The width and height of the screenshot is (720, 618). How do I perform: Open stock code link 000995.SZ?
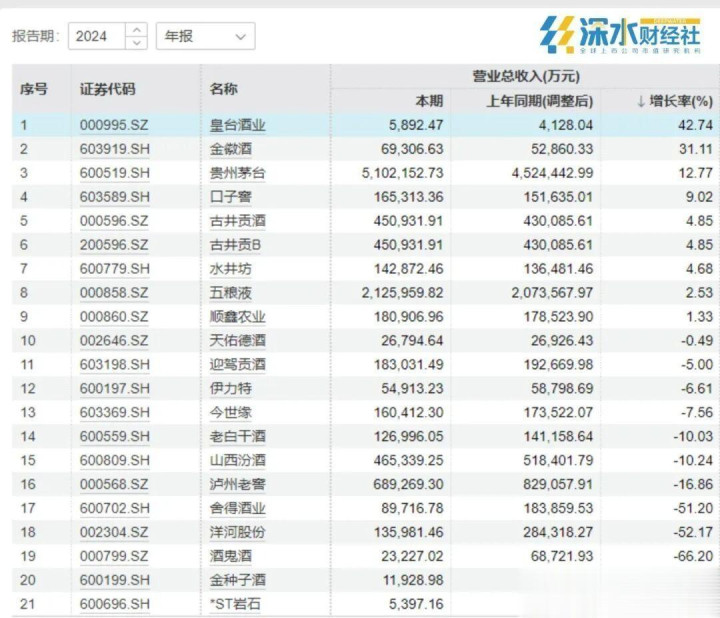pos(114,125)
